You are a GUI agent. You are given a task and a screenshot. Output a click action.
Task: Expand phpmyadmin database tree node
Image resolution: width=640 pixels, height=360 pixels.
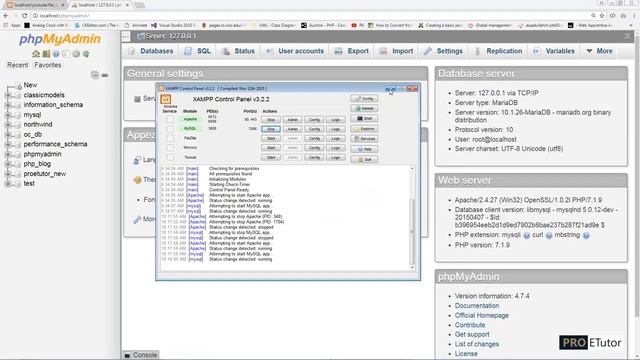coord(8,154)
